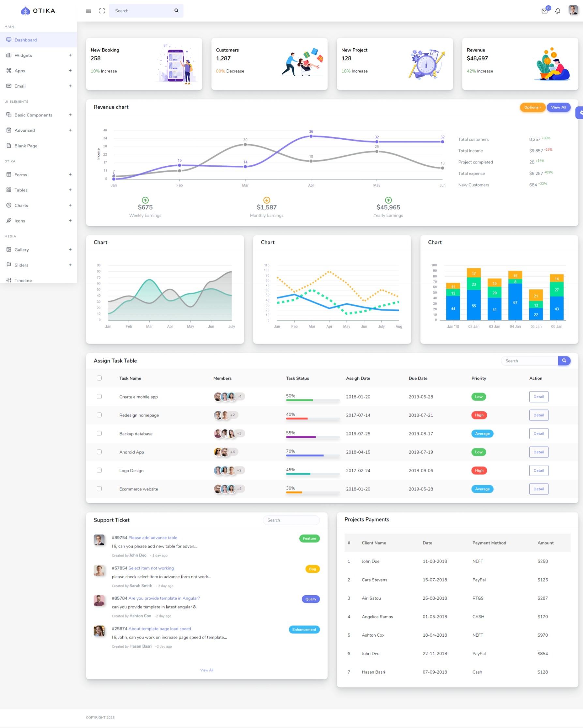Expand the Tables menu plus sign
This screenshot has width=583, height=728.
(x=70, y=190)
